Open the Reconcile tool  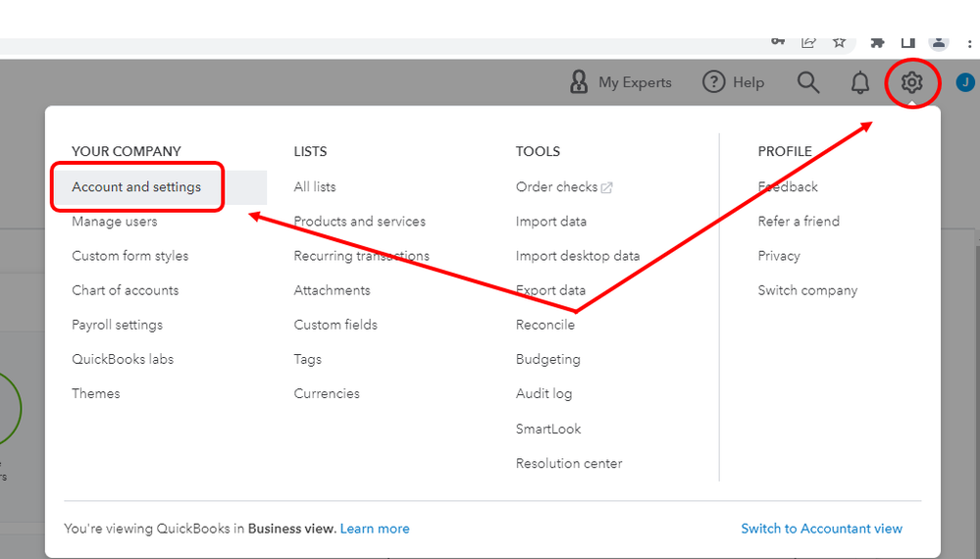[545, 325]
